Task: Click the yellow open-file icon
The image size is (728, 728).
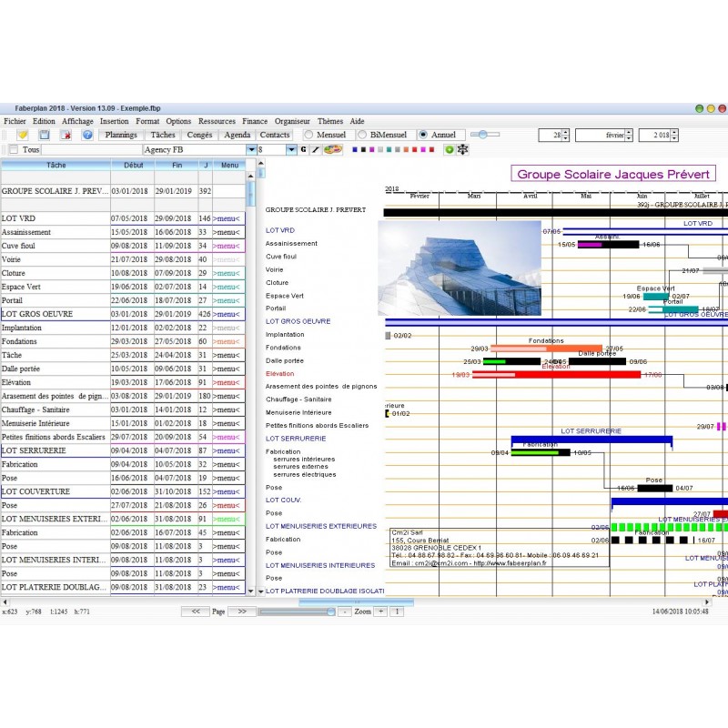Action: point(22,135)
